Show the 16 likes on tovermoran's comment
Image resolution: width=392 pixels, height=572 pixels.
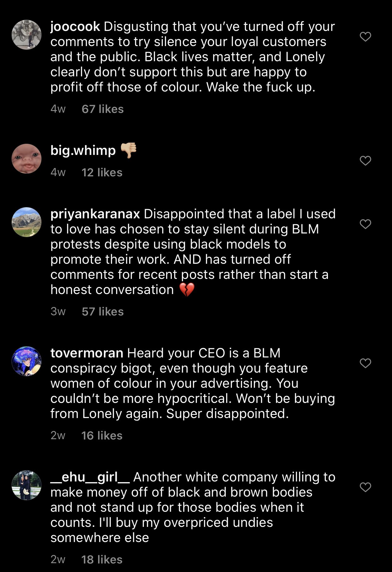(102, 436)
